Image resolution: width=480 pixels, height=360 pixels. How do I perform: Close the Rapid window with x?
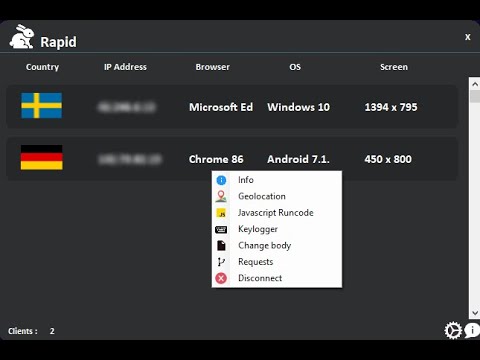468,37
